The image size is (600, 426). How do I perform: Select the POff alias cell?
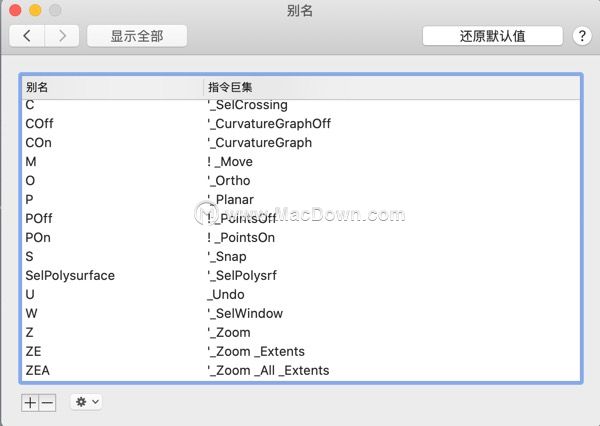click(x=39, y=219)
